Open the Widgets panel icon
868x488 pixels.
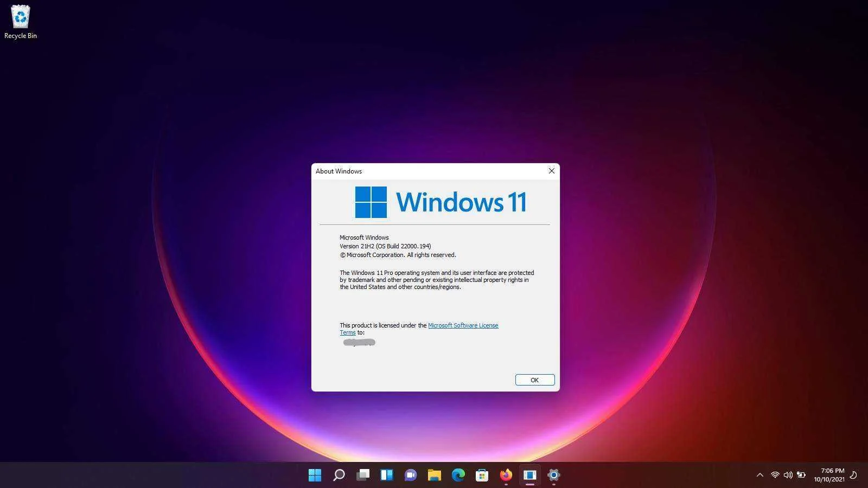(x=387, y=475)
